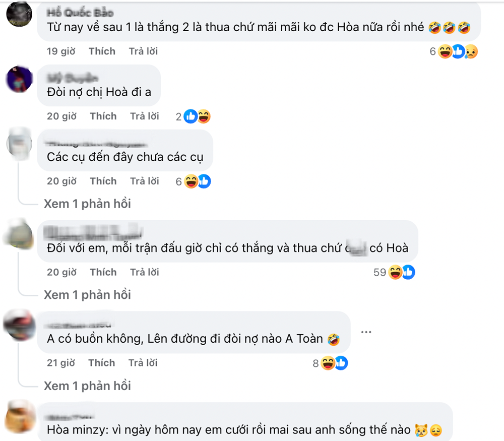Open the '19 giờ' timestamp link

click(x=61, y=51)
